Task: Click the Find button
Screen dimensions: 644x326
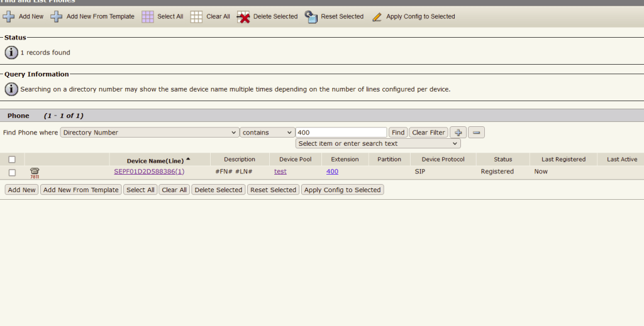Action: pyautogui.click(x=398, y=133)
